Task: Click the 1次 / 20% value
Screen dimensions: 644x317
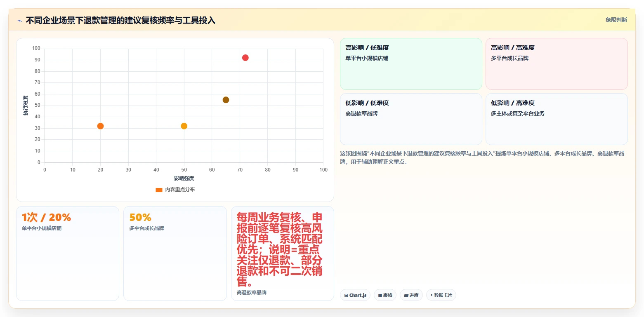Action: pyautogui.click(x=47, y=217)
